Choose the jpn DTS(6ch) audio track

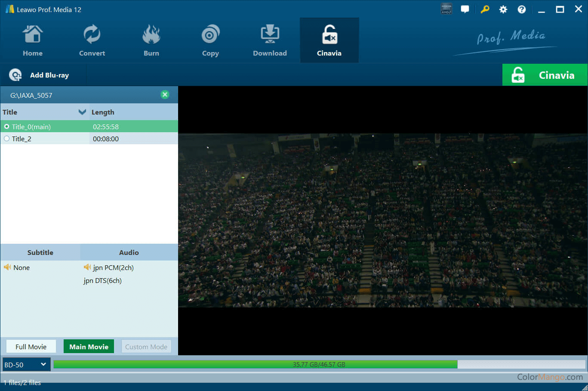(x=103, y=281)
